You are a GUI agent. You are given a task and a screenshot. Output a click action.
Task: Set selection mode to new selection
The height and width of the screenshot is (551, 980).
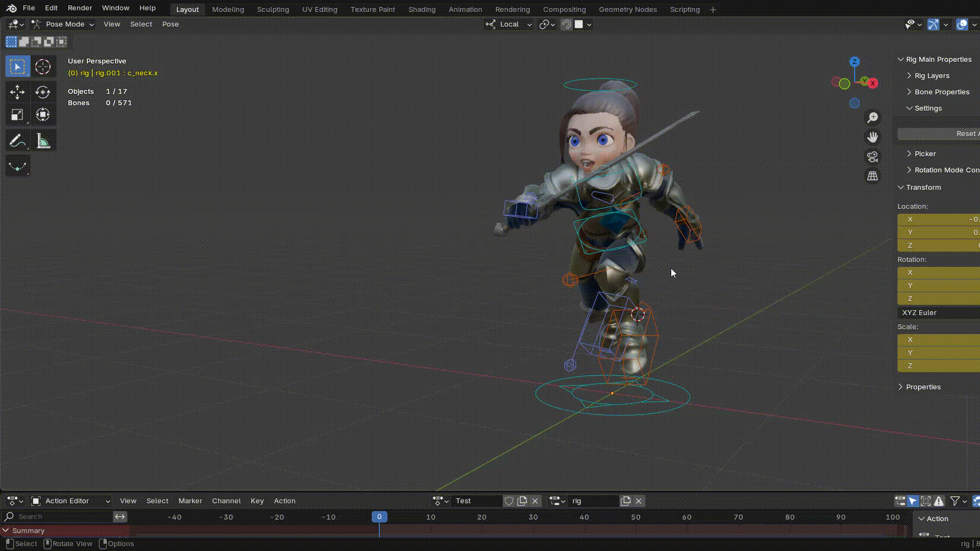[11, 42]
